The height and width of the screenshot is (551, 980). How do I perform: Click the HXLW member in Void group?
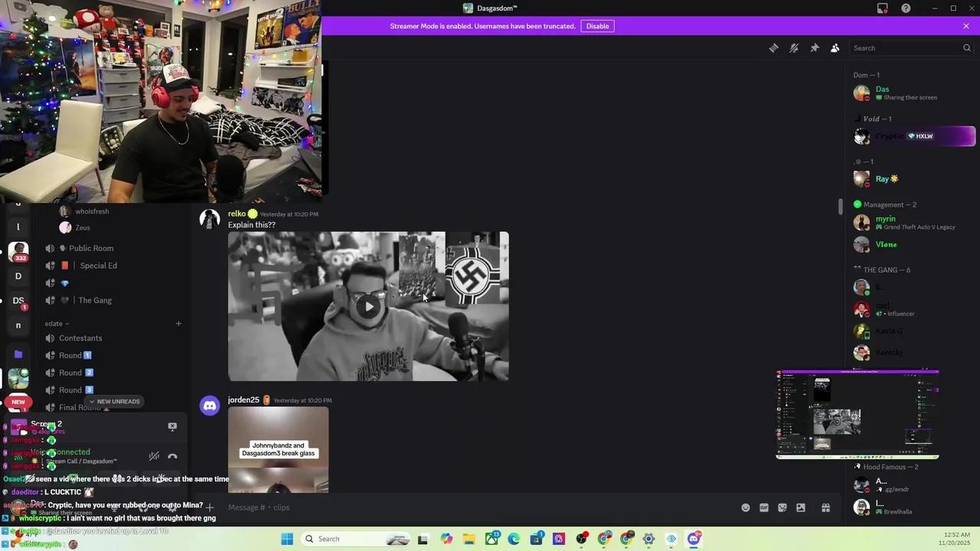[914, 136]
